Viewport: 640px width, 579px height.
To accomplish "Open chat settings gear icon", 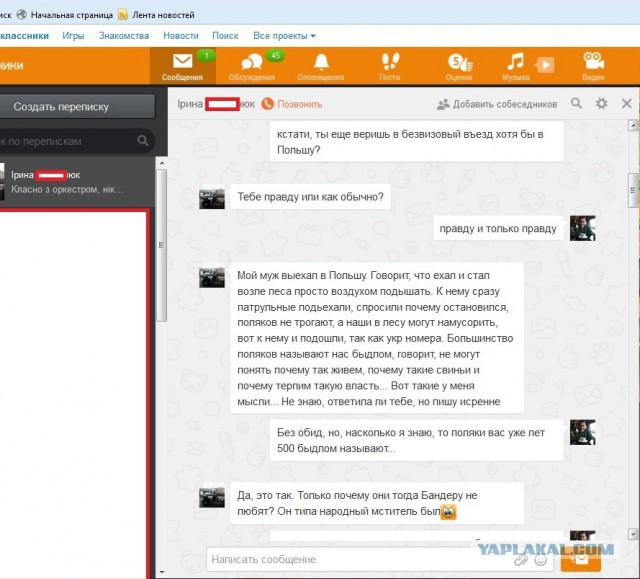I will (x=601, y=103).
